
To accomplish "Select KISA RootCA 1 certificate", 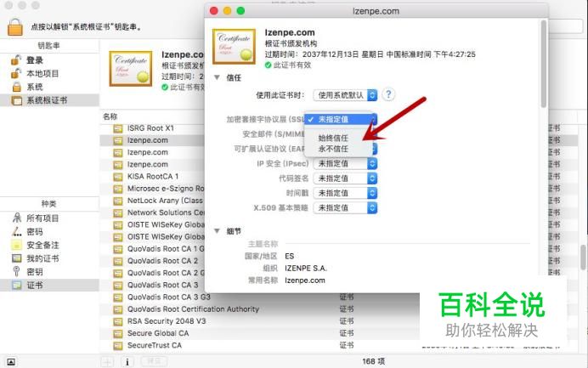I will (152, 176).
